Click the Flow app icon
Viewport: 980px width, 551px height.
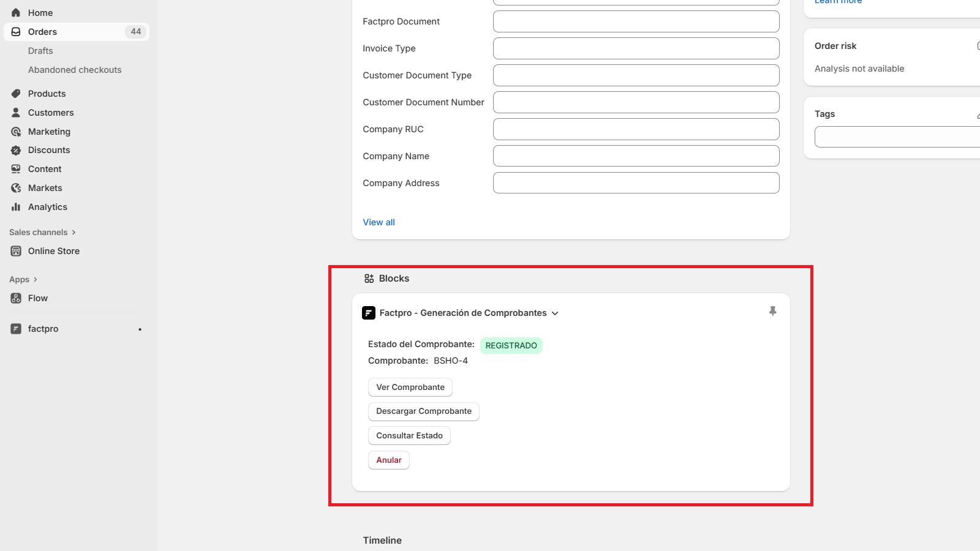click(16, 298)
